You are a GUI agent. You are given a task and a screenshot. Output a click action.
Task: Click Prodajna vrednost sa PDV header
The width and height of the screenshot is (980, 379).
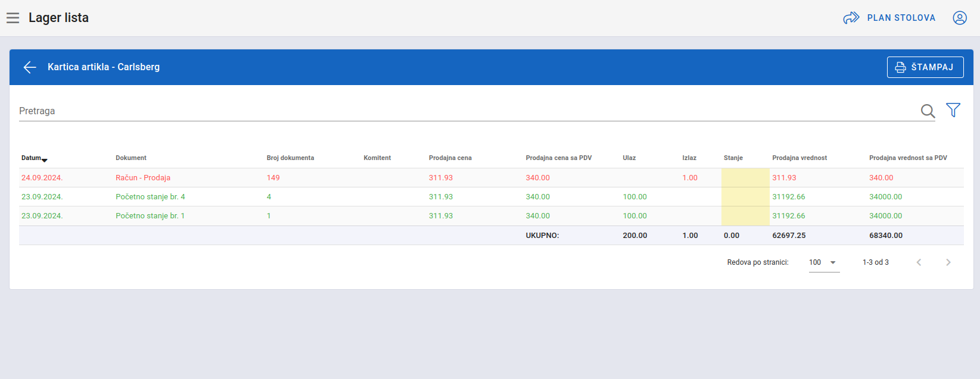(908, 158)
